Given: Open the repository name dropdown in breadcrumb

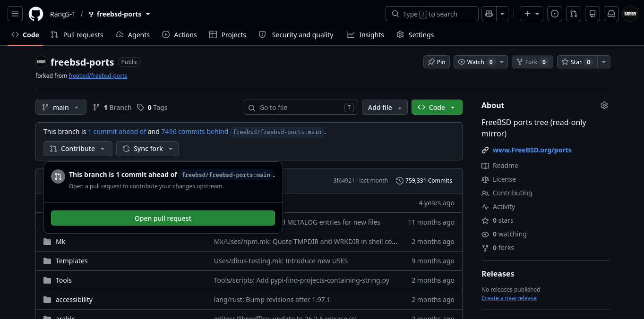Looking at the screenshot, I should (148, 14).
